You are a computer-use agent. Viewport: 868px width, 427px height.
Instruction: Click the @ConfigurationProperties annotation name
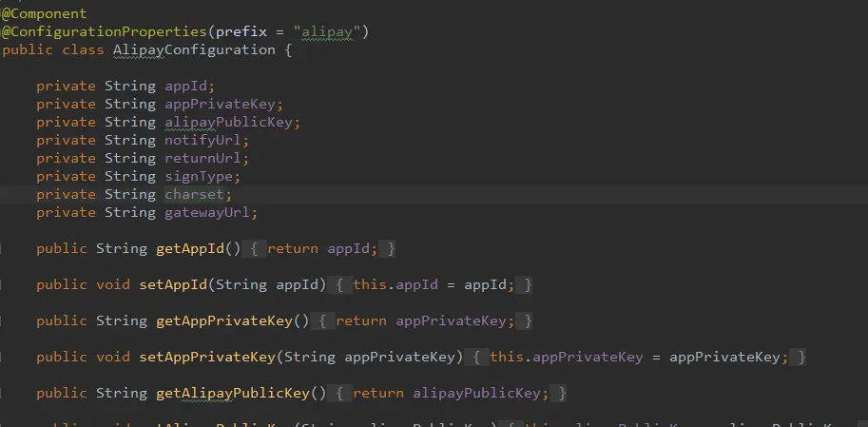coord(104,32)
